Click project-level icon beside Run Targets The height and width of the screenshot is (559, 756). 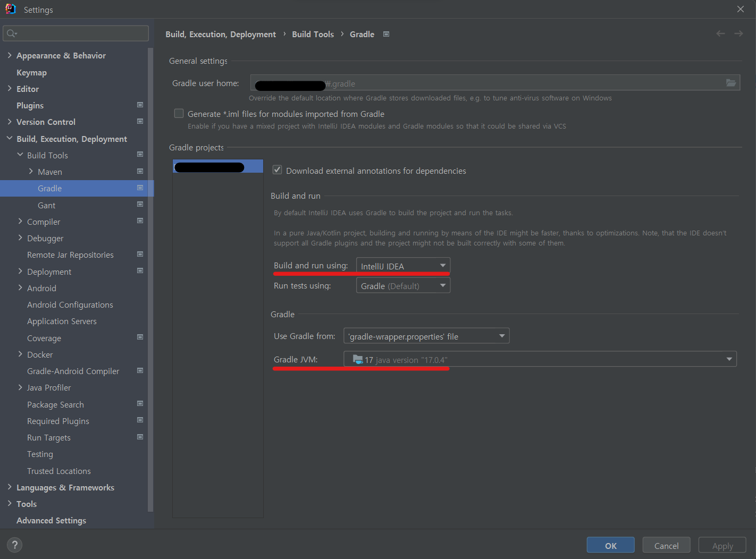tap(140, 437)
